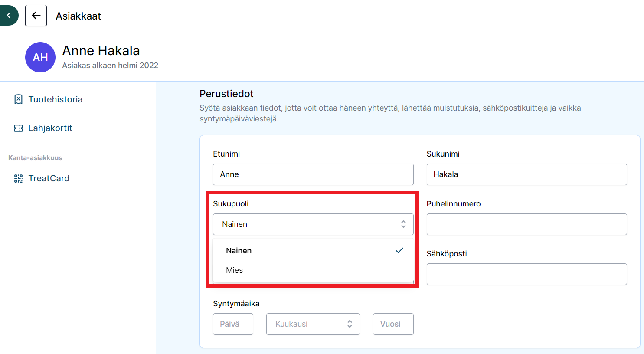Open the Kuukausi month dropdown

(313, 324)
